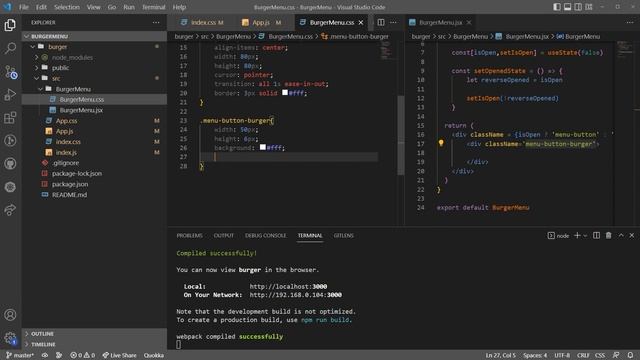The height and width of the screenshot is (360, 640).
Task: Change encoding via UTF-8 status item
Action: click(562, 355)
